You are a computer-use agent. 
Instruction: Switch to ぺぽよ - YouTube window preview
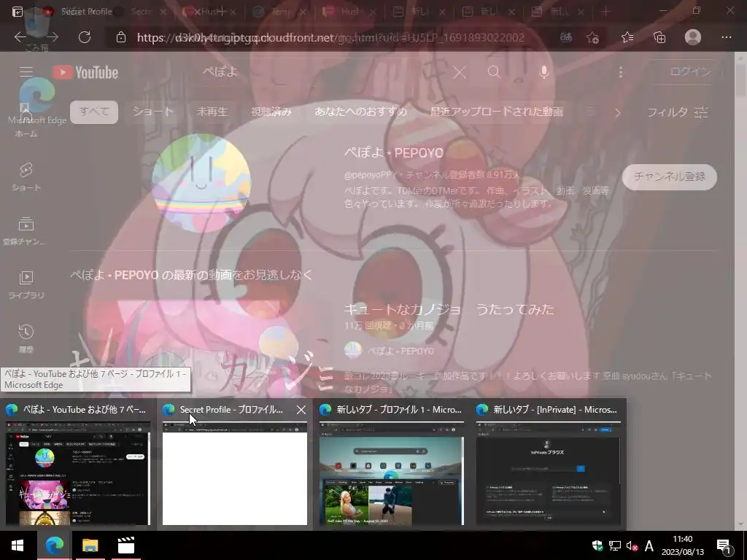coord(78,464)
